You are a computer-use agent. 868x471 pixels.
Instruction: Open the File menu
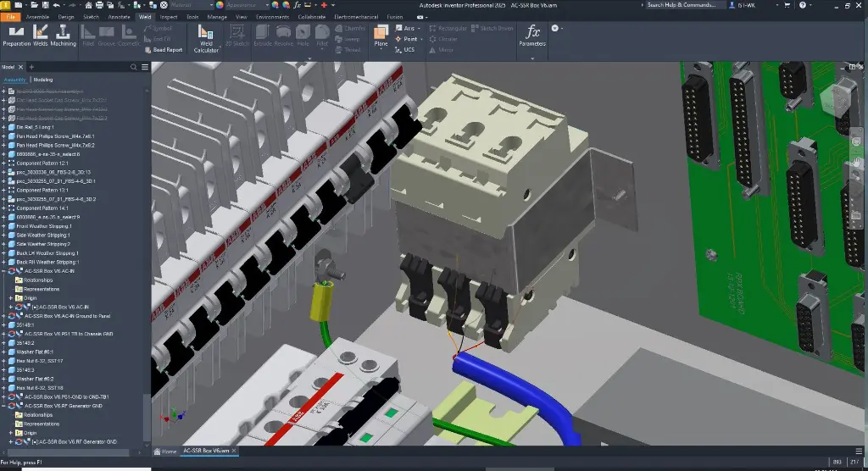coord(10,17)
